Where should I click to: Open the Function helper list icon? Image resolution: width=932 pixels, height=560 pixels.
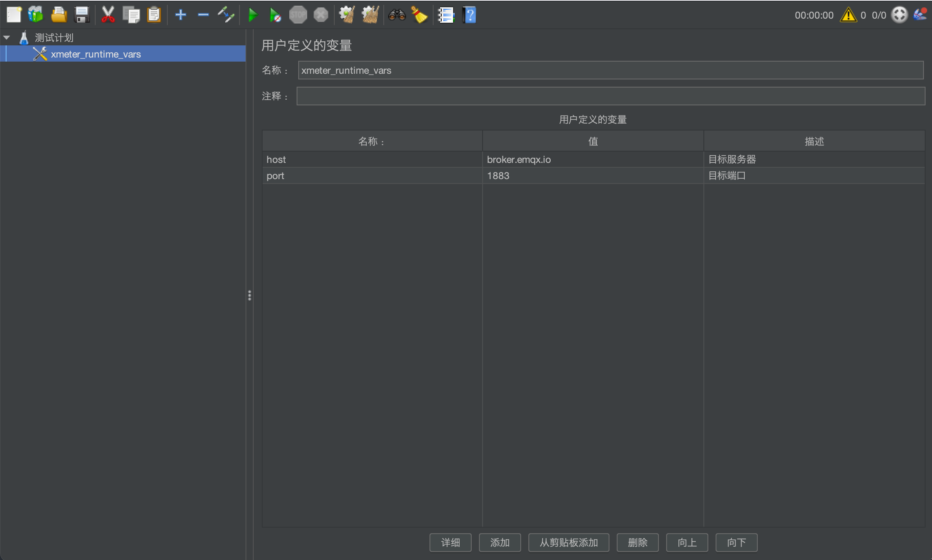(446, 15)
